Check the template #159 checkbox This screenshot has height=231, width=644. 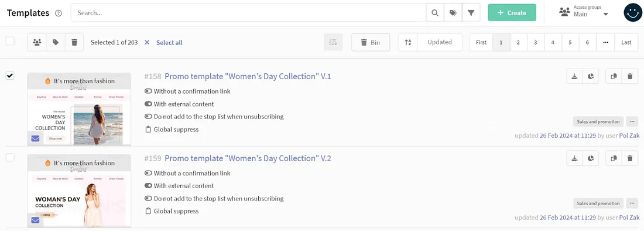pyautogui.click(x=10, y=158)
